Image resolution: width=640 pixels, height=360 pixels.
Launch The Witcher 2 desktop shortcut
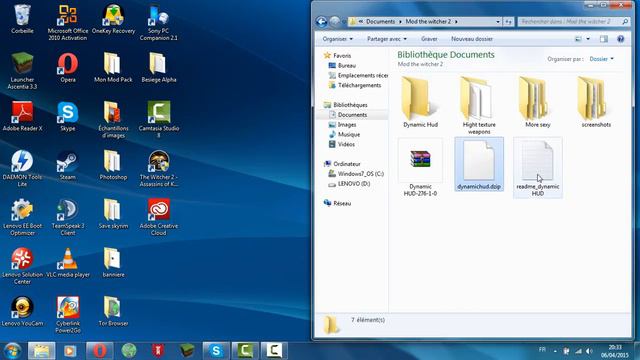coord(158,168)
